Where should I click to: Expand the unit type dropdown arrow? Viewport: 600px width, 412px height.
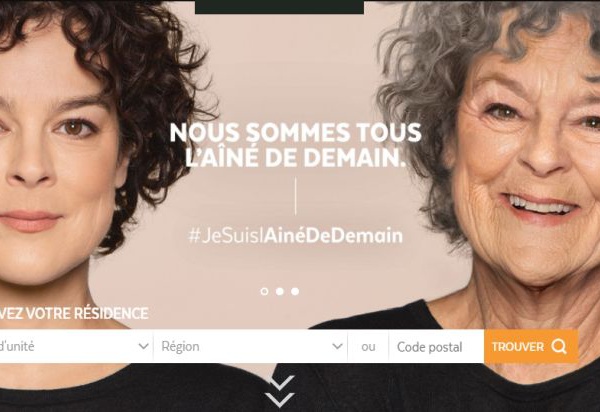click(x=143, y=347)
